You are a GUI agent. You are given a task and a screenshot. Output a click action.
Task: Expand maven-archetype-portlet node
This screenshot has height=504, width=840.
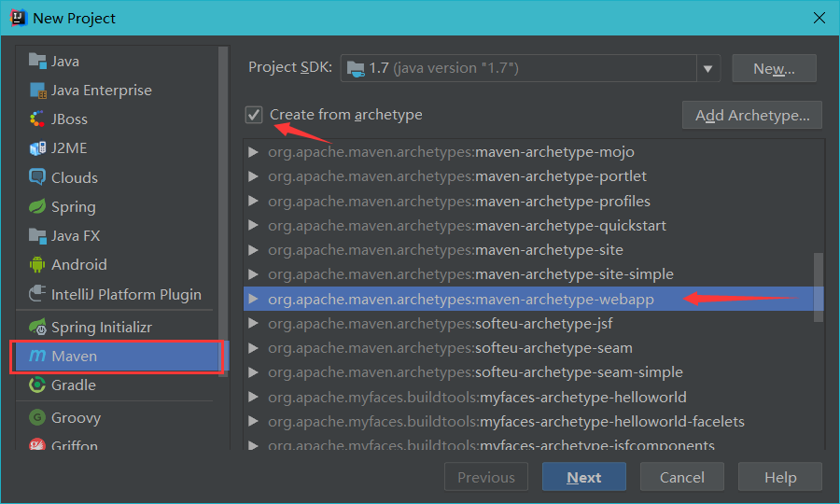[253, 176]
